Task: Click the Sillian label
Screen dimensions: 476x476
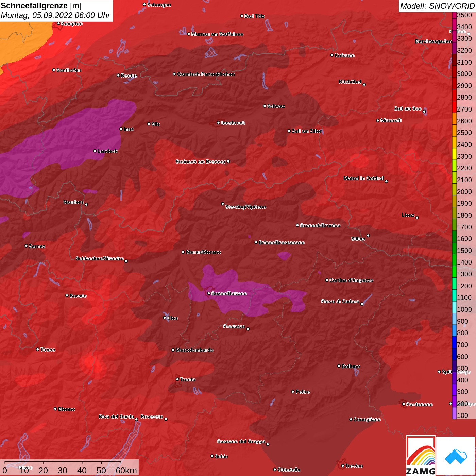Action: (358, 239)
